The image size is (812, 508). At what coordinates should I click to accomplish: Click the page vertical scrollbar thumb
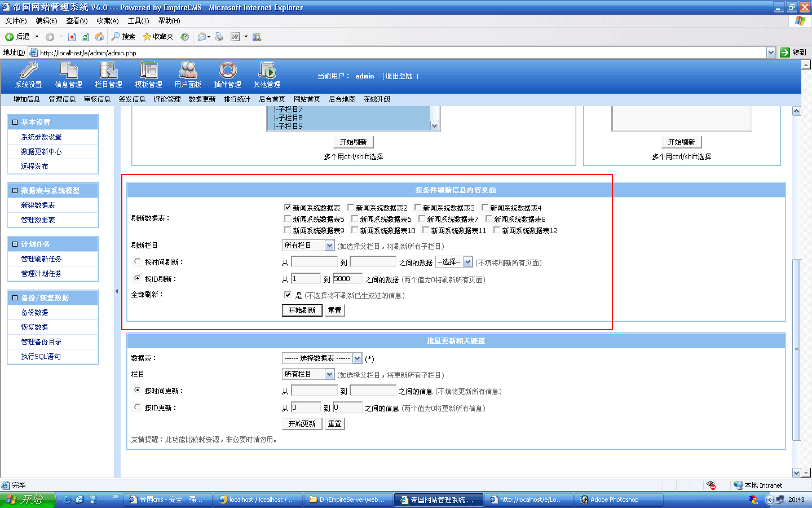796,350
